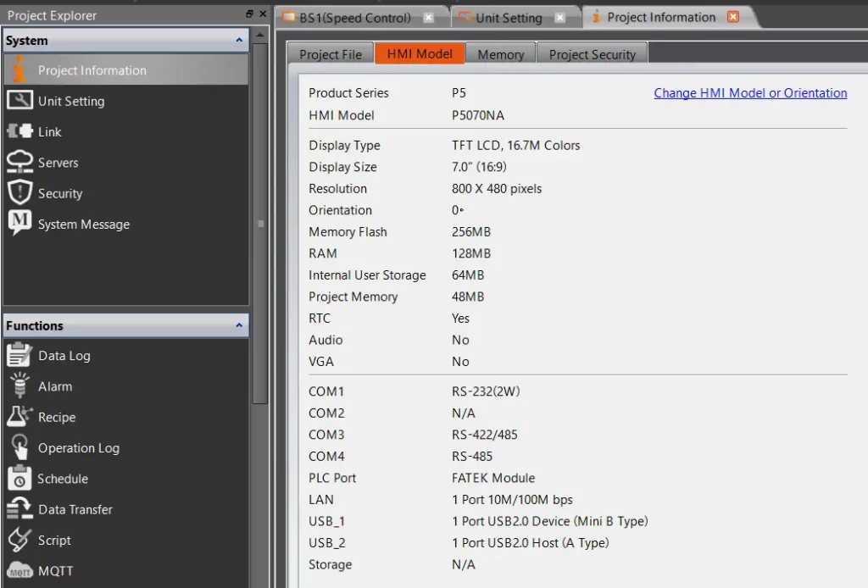Screen dimensions: 868x588
Task: Open Data Transfer in Functions list
Action: (75, 509)
